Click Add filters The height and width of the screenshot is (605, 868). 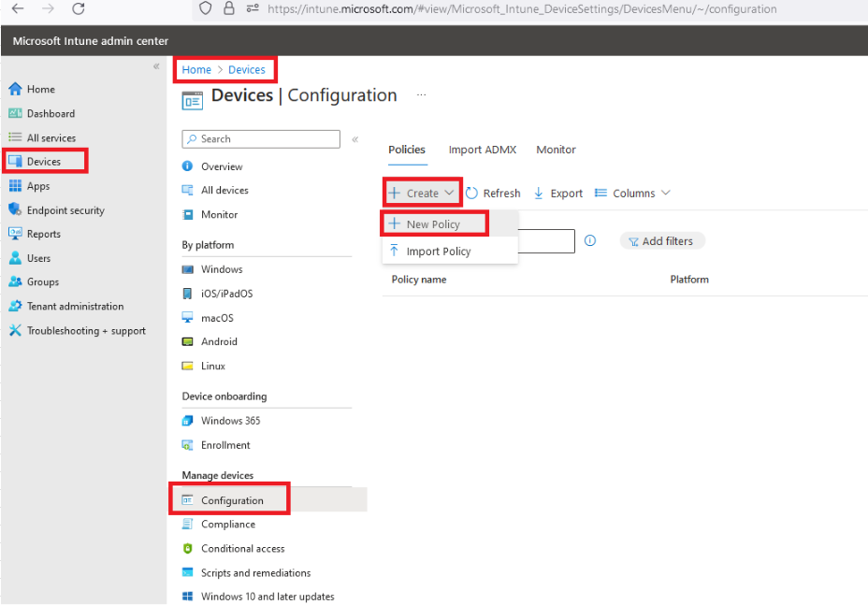662,240
